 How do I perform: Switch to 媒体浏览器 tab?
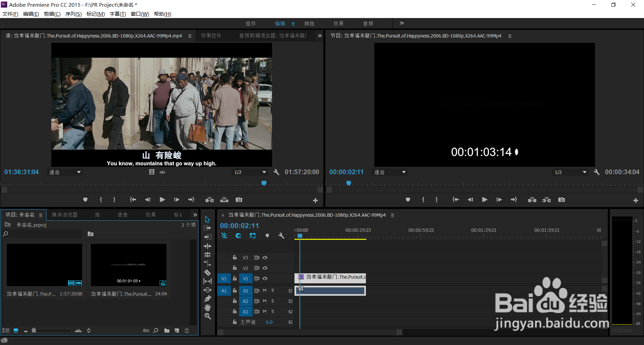pyautogui.click(x=64, y=215)
